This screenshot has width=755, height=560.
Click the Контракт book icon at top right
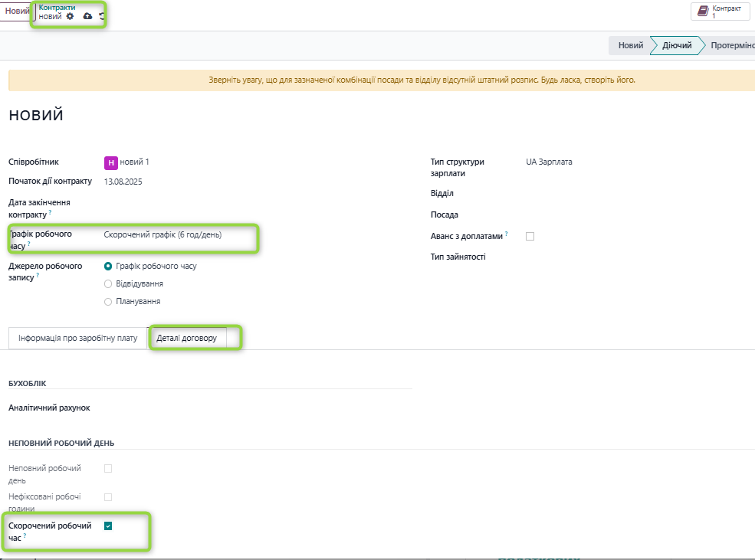703,11
